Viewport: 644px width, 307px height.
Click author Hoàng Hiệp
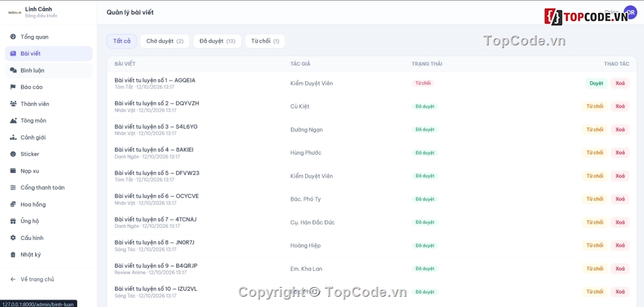[306, 245]
